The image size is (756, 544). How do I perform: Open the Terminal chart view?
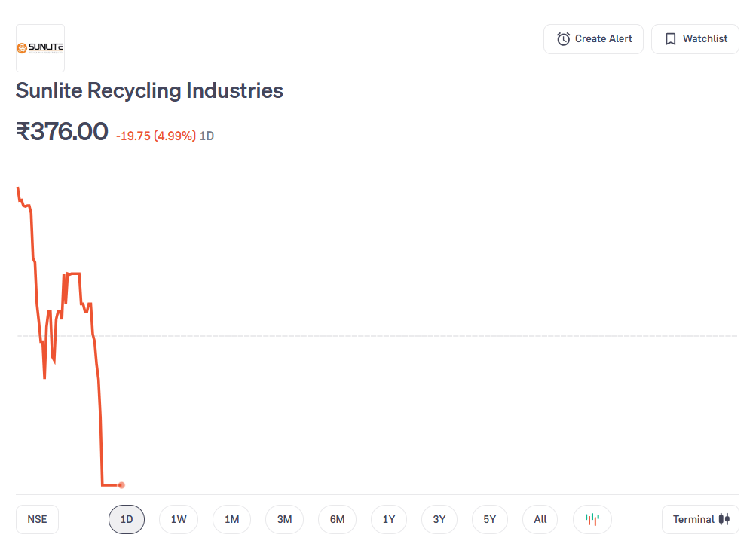coord(700,519)
